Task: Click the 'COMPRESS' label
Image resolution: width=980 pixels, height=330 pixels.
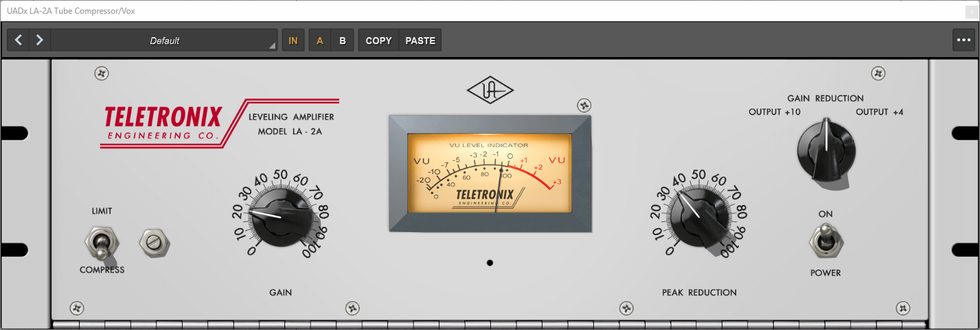Action: 102,270
